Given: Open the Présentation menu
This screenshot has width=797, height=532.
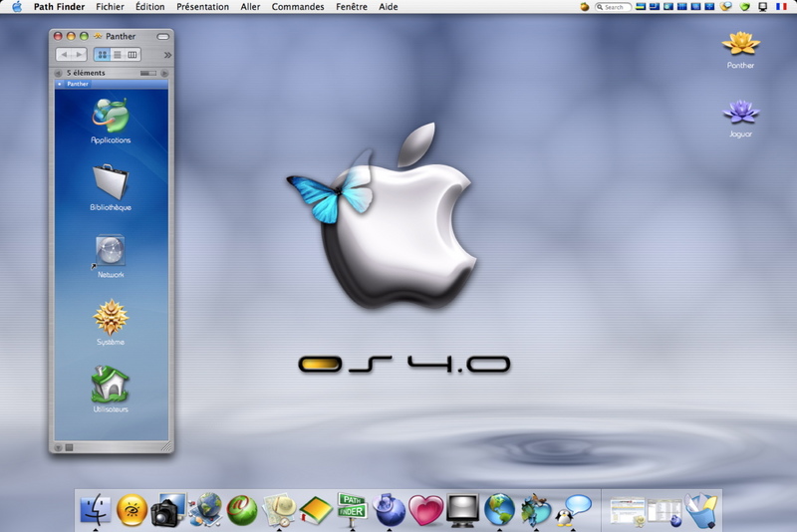Looking at the screenshot, I should point(202,7).
